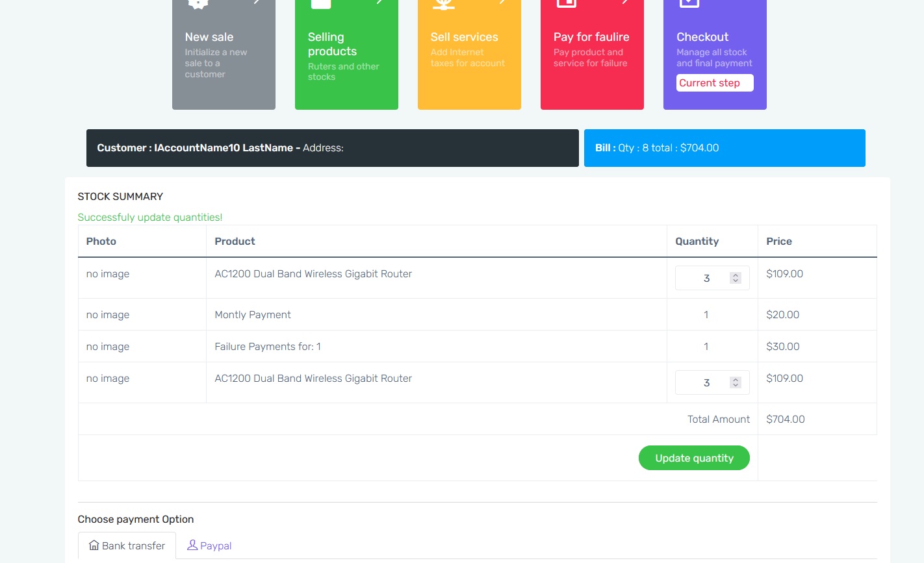The image size is (924, 563).
Task: Go to the Sell services step card
Action: (x=469, y=55)
